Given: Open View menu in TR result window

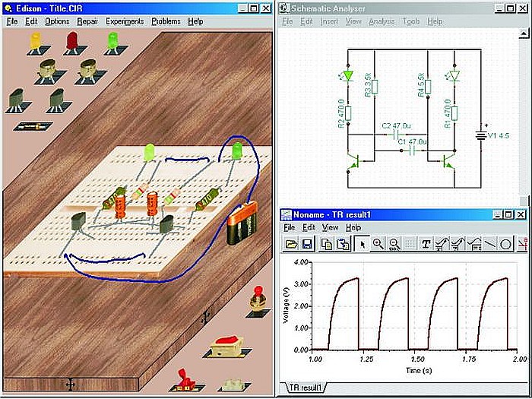Looking at the screenshot, I should click(330, 227).
